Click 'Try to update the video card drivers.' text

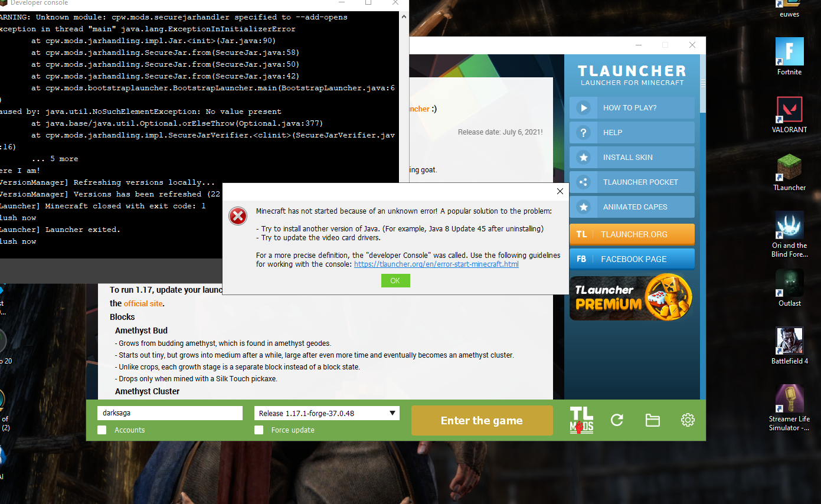click(x=318, y=237)
